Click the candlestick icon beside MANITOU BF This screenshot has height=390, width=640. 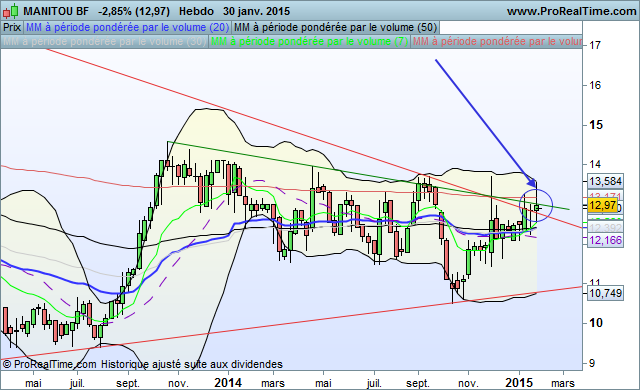point(10,11)
